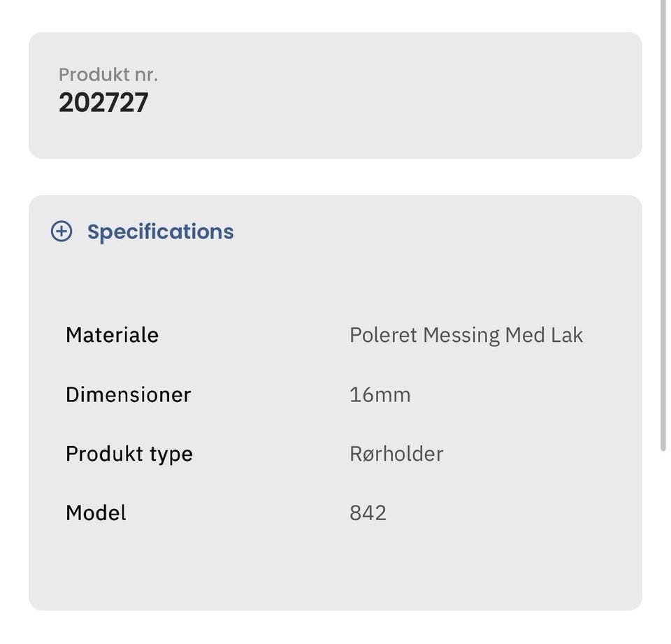Select product number 202727

[103, 103]
